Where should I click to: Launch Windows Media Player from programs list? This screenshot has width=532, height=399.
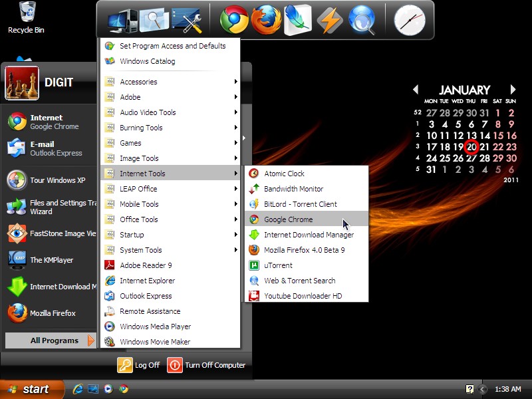click(x=170, y=327)
